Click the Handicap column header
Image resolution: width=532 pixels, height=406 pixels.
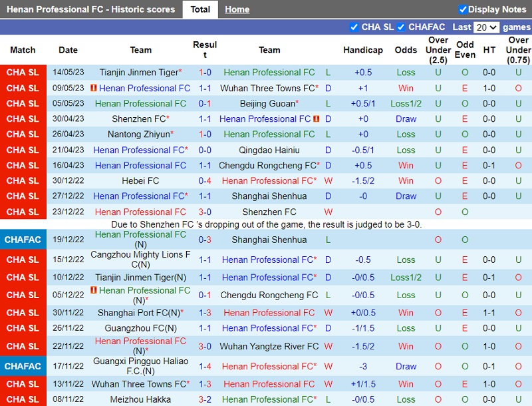tap(363, 49)
